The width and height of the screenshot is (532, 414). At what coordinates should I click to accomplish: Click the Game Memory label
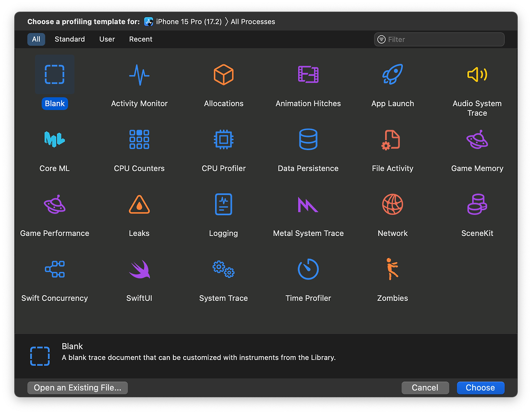(477, 168)
